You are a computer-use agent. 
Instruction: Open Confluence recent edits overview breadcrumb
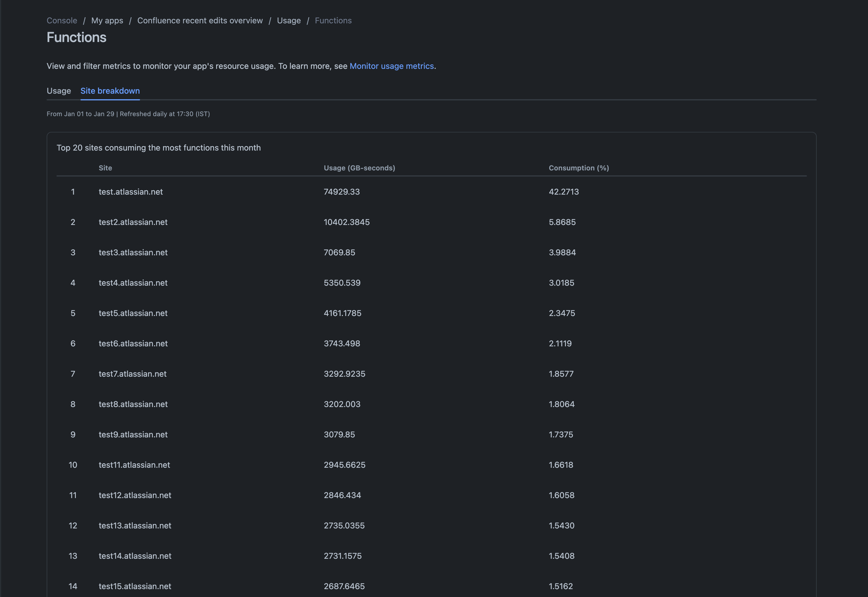click(200, 21)
